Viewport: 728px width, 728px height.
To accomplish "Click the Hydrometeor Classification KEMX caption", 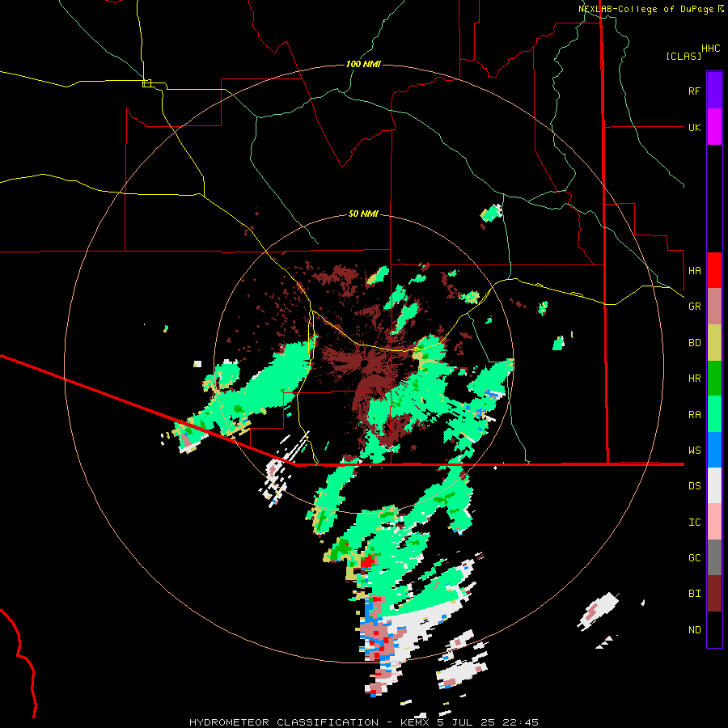I will 364,722.
